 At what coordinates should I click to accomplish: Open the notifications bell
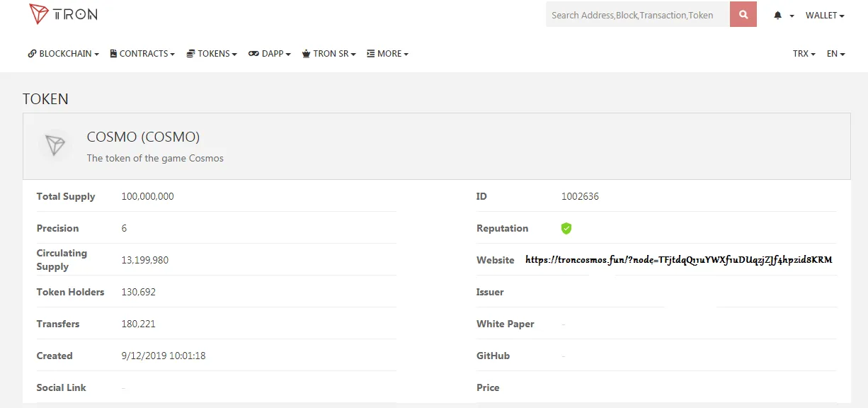point(778,16)
